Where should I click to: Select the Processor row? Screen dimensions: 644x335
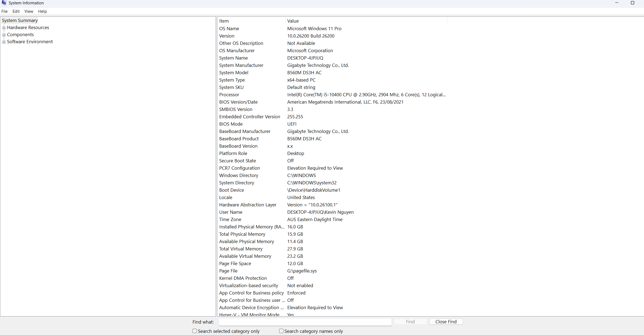229,95
